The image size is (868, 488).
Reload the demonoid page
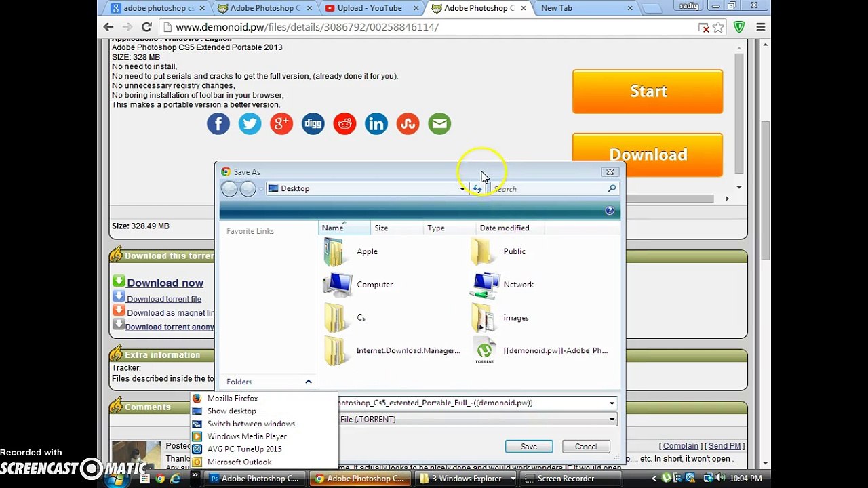point(146,27)
